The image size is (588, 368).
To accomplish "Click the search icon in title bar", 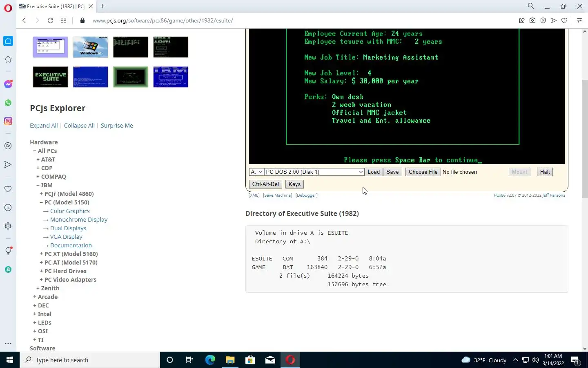I will pyautogui.click(x=531, y=6).
